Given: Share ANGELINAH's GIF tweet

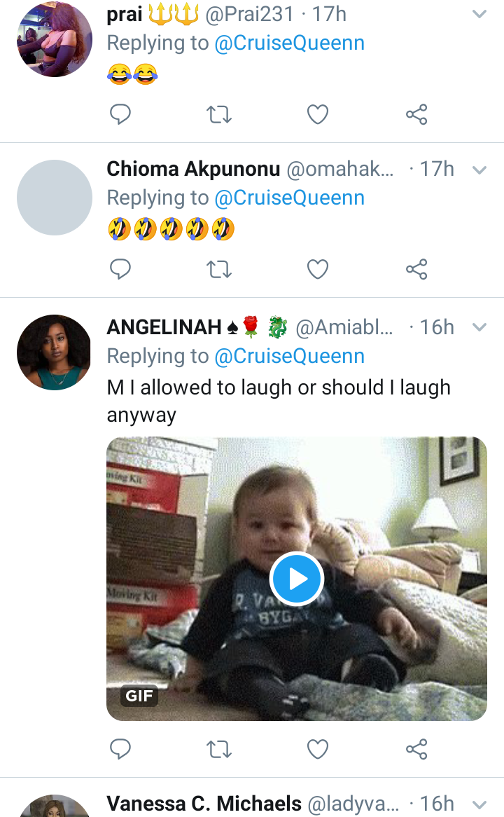Looking at the screenshot, I should click(x=416, y=750).
